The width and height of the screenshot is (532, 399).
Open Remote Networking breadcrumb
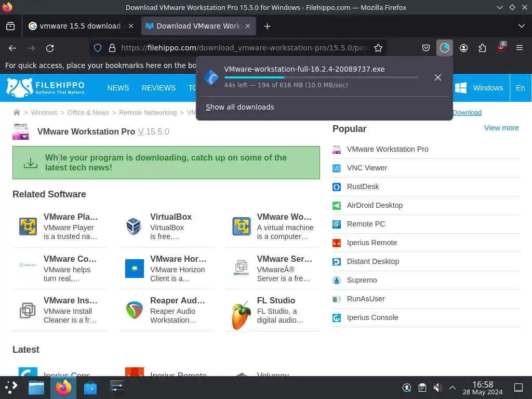point(148,113)
